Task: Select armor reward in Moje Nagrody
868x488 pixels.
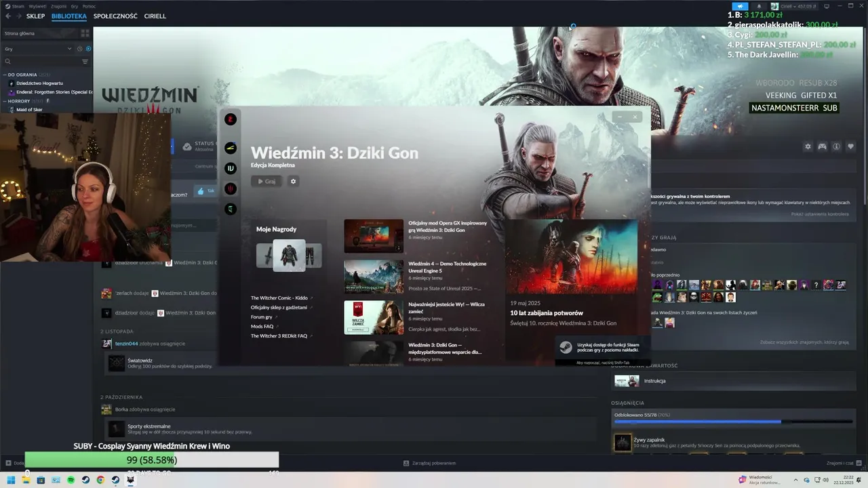Action: coord(289,256)
